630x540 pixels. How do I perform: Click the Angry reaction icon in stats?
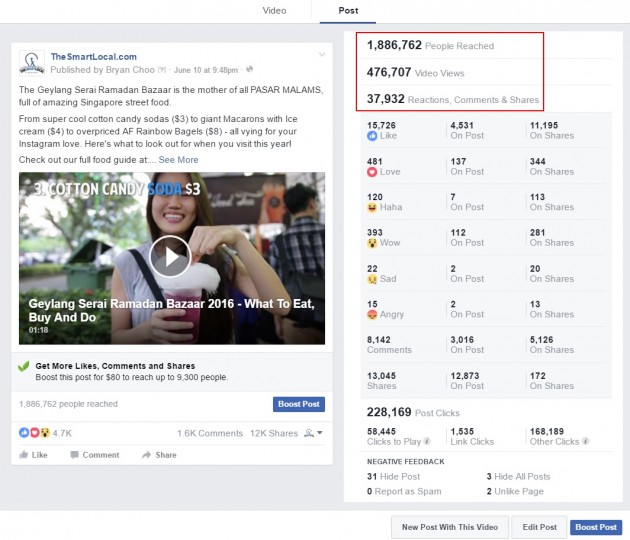click(x=373, y=315)
